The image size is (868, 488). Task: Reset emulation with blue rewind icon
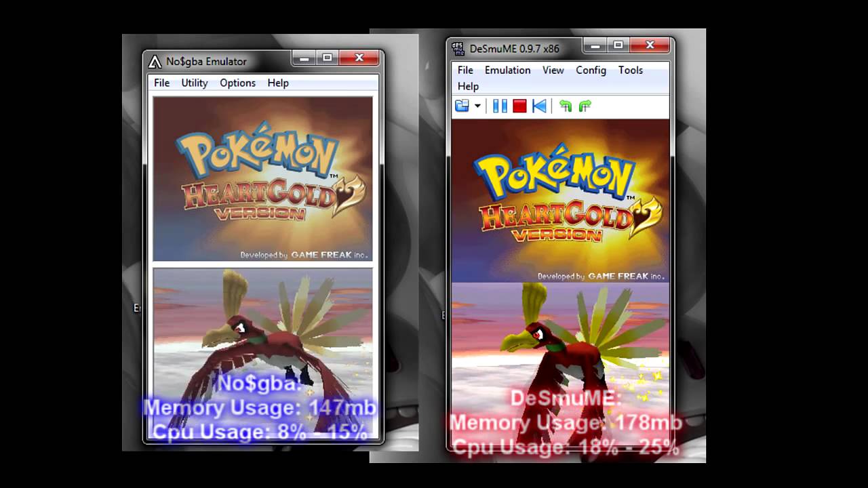click(x=539, y=106)
